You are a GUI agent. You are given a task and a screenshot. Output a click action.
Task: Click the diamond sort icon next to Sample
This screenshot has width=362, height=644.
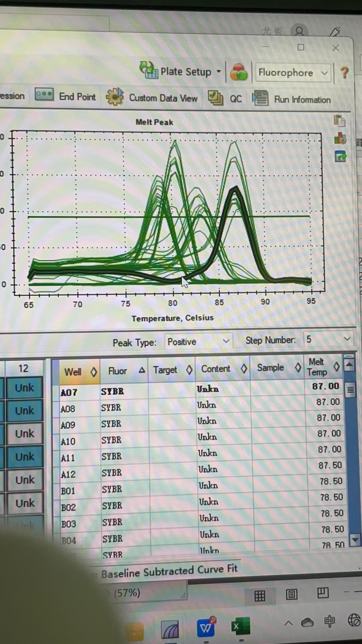(298, 368)
